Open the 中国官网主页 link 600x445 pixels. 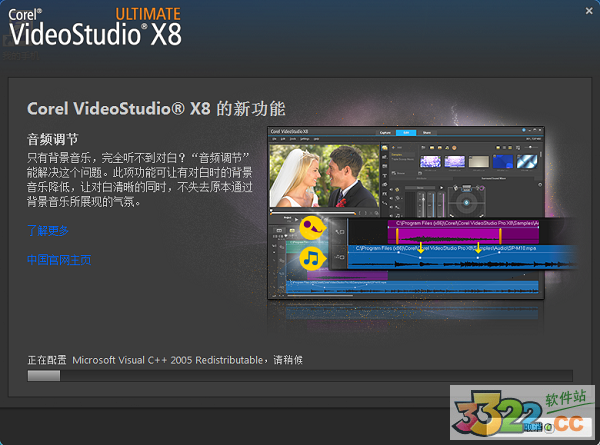click(59, 260)
